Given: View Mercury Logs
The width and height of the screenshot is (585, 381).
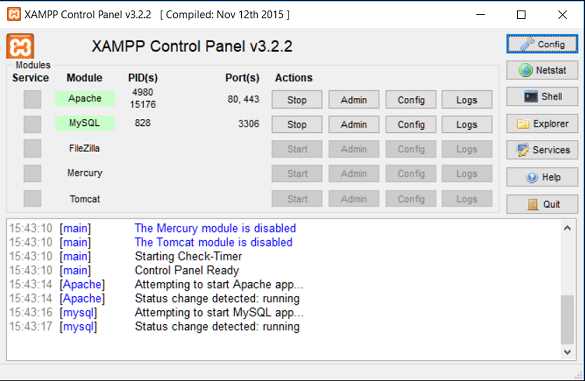Looking at the screenshot, I should [x=467, y=174].
